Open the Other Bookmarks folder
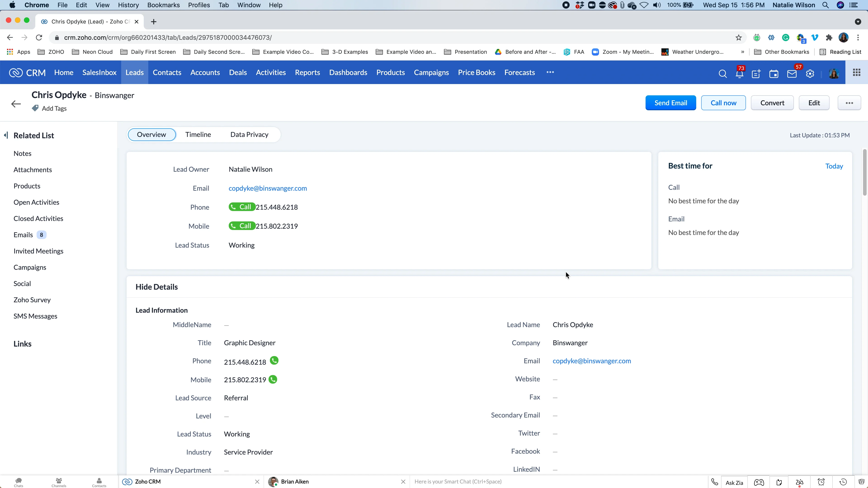Viewport: 868px width, 488px height. point(782,52)
